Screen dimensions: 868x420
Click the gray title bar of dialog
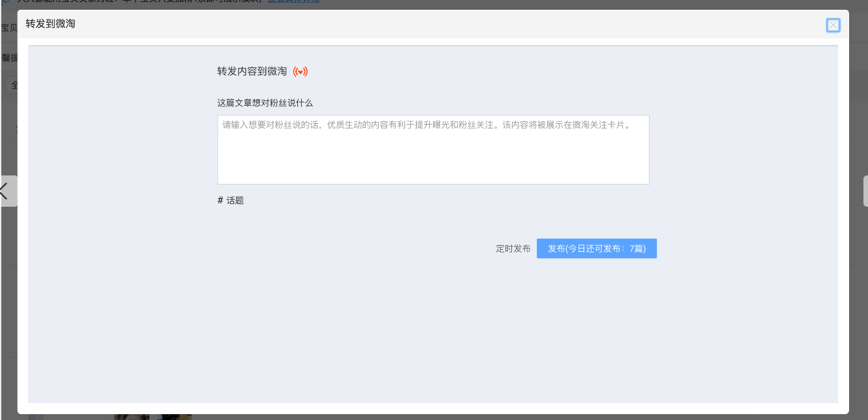click(433, 24)
